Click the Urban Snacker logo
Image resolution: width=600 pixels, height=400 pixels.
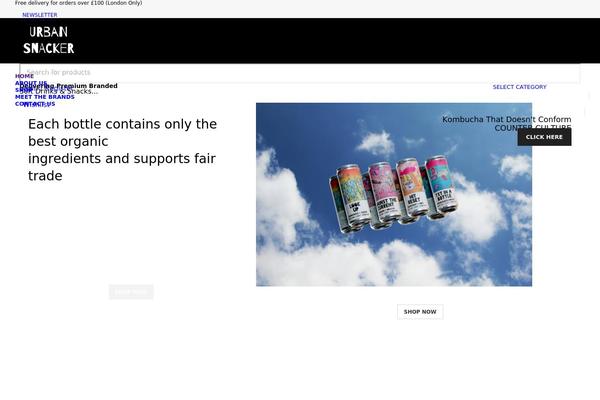click(x=49, y=40)
